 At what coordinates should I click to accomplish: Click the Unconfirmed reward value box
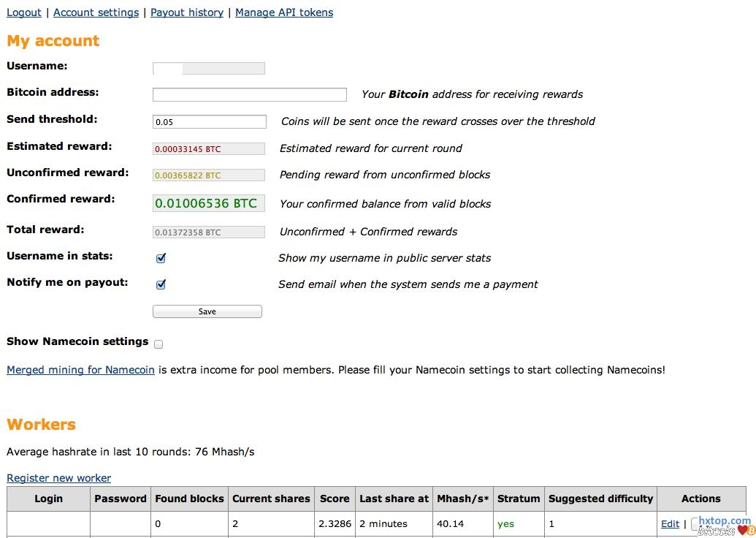click(x=208, y=175)
